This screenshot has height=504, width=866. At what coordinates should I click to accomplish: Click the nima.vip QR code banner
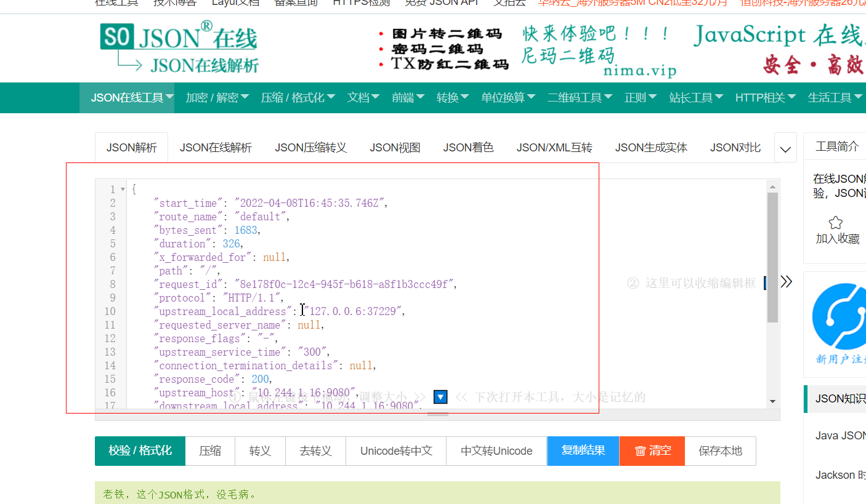527,49
